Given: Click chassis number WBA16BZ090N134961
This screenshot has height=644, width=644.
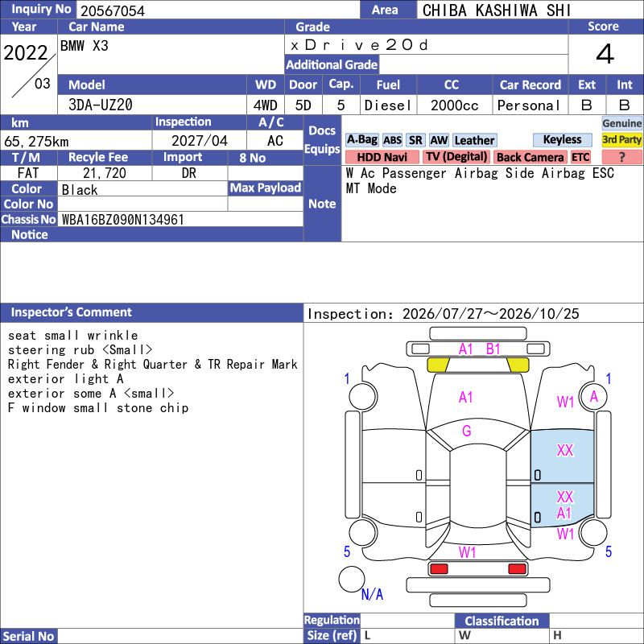Looking at the screenshot, I should tap(123, 219).
